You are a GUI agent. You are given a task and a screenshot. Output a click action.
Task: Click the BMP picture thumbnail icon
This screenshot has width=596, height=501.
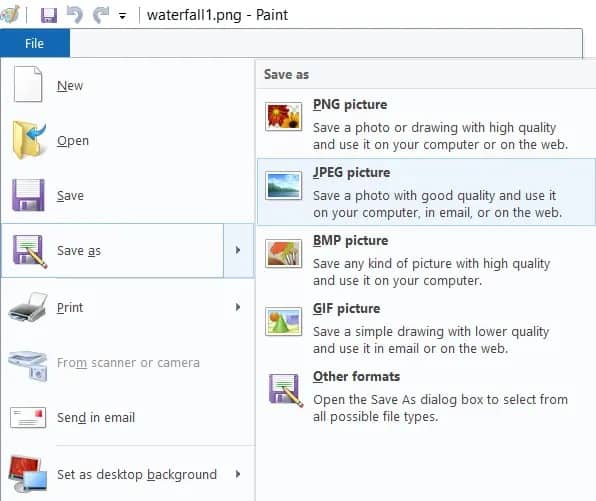tap(284, 254)
